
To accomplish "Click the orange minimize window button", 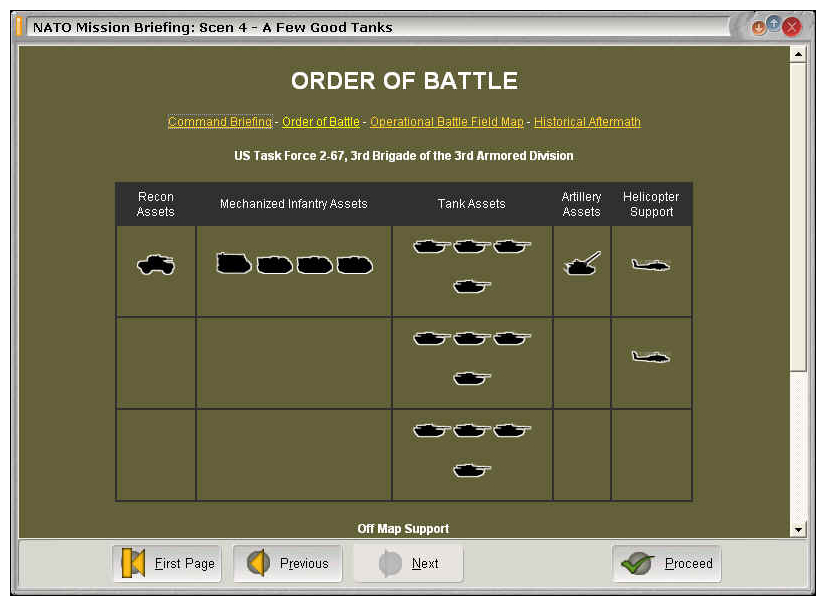I will pos(758,27).
